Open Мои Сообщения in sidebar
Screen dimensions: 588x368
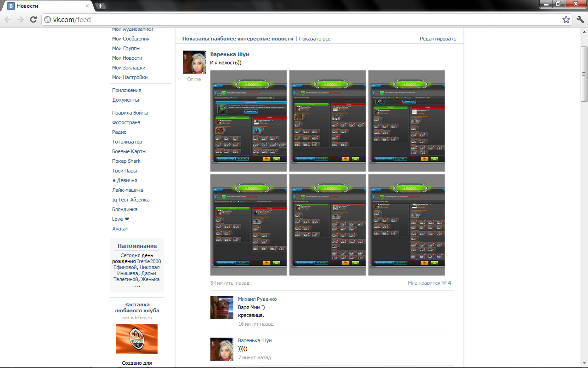pos(131,39)
